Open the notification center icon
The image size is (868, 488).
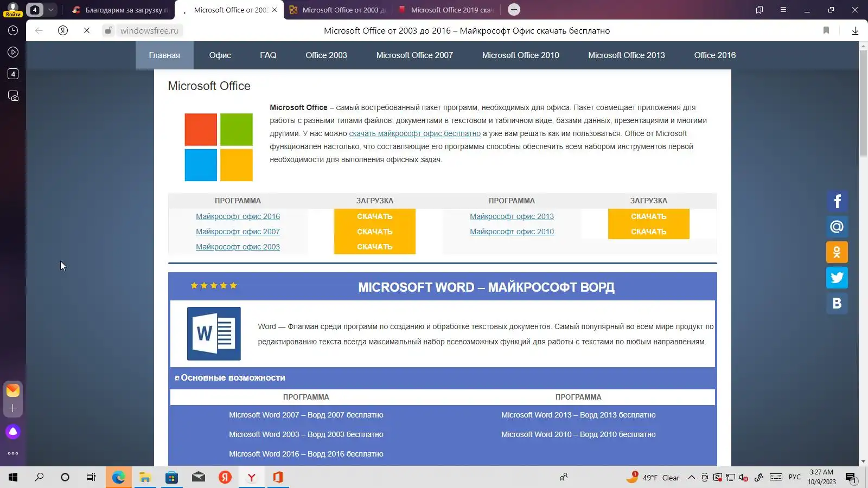coord(851,478)
